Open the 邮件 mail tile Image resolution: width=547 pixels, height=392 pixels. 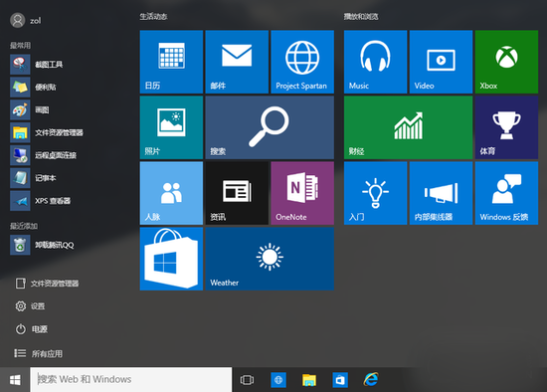click(x=237, y=62)
